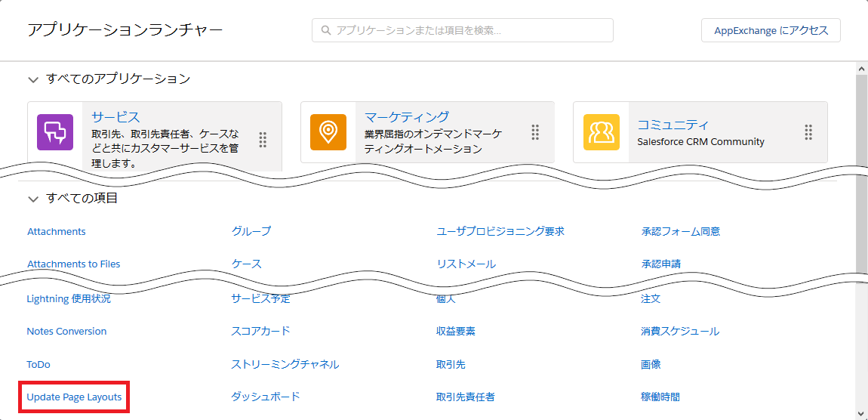Open the 取引先責任者 item
Screen dimensions: 868x420
coord(466,397)
